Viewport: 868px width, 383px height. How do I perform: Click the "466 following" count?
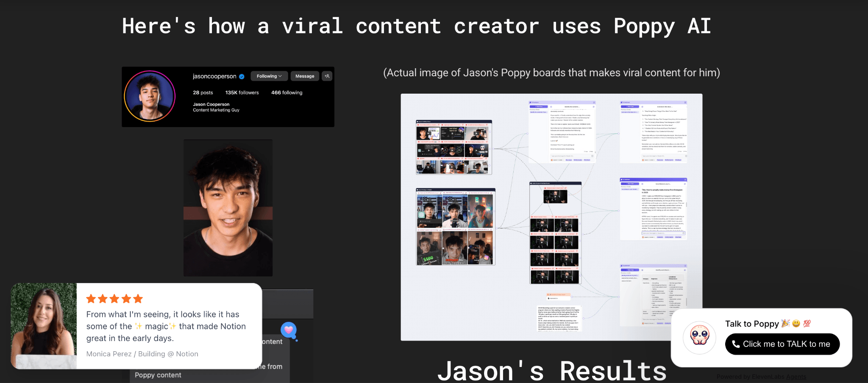coord(287,93)
